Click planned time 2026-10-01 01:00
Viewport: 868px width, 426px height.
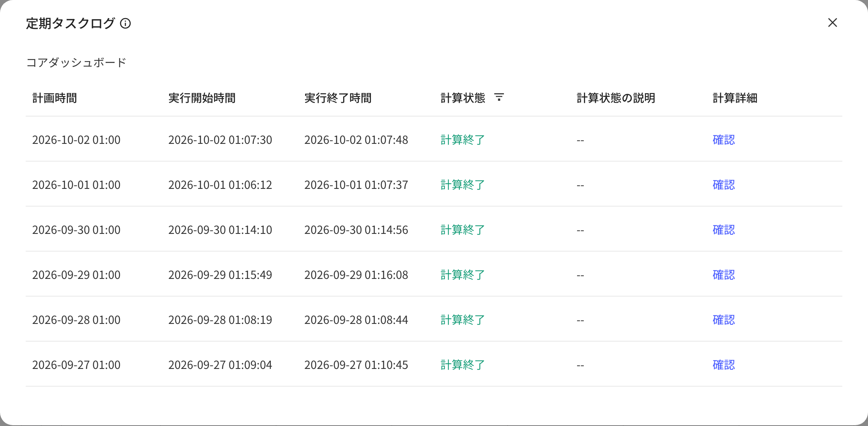[76, 185]
